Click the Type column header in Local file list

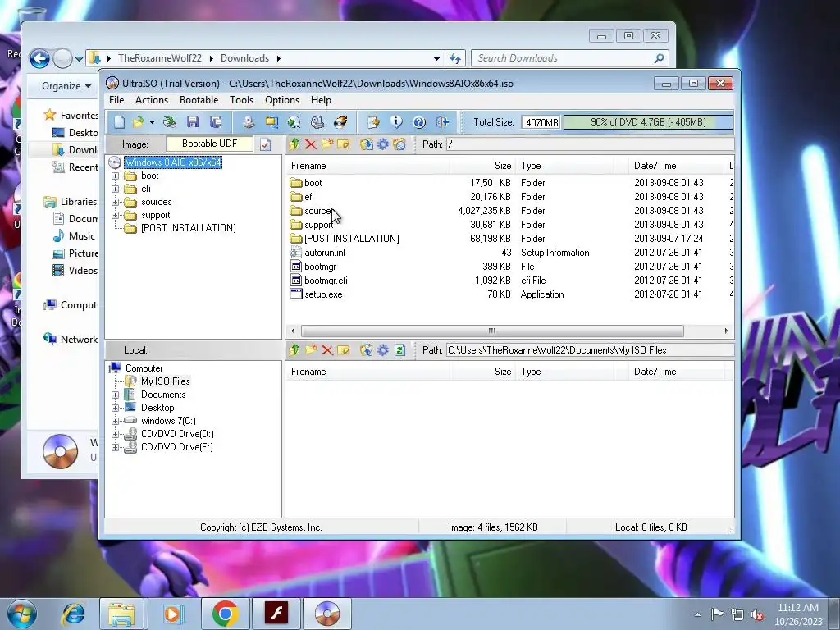coord(564,372)
